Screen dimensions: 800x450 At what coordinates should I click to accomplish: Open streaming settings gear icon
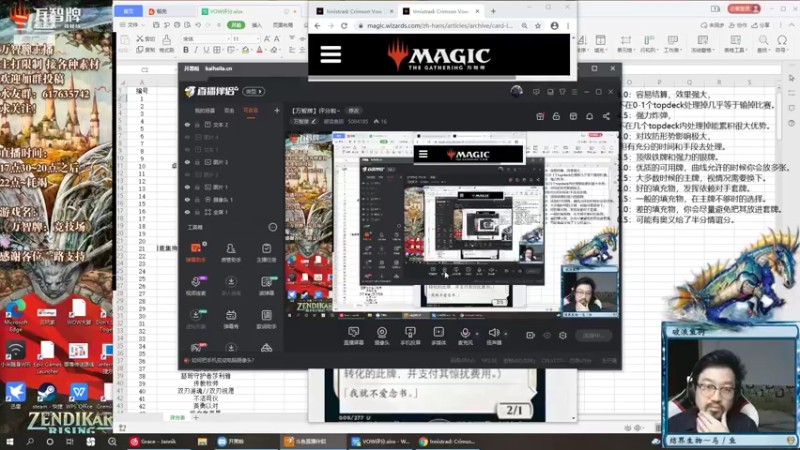[x=563, y=335]
